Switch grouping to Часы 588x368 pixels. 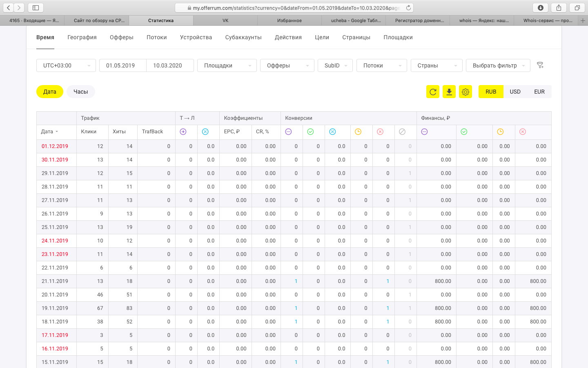tap(81, 92)
